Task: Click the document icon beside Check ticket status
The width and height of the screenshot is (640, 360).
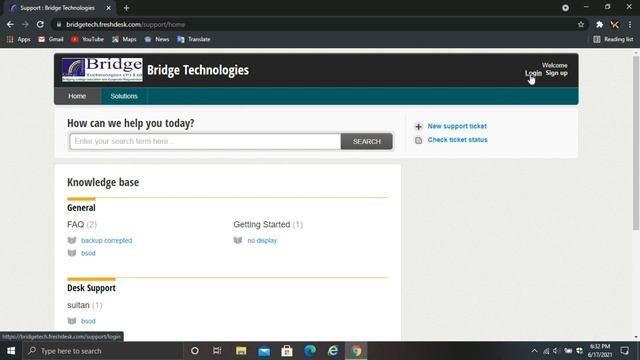Action: tap(418, 140)
